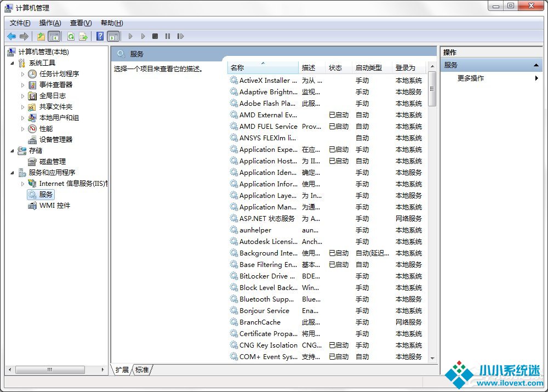This screenshot has width=548, height=392.
Task: Select the ActiveX Installer service gear icon
Action: coord(234,80)
